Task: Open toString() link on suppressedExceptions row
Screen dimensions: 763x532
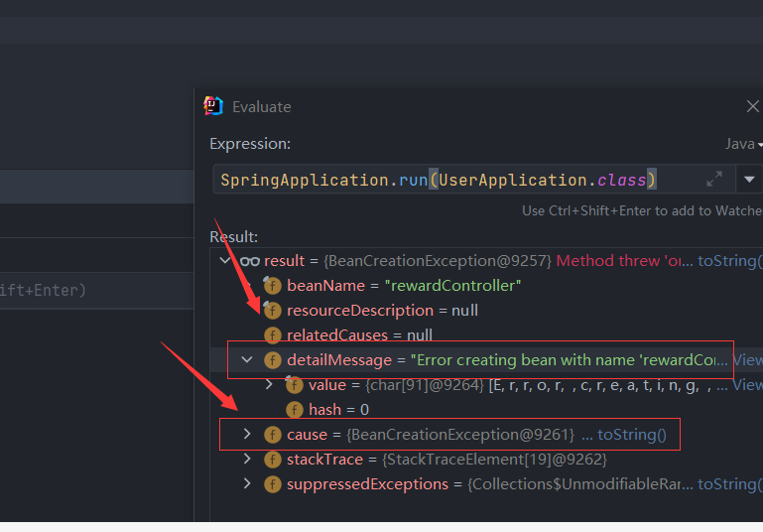Action: click(730, 484)
